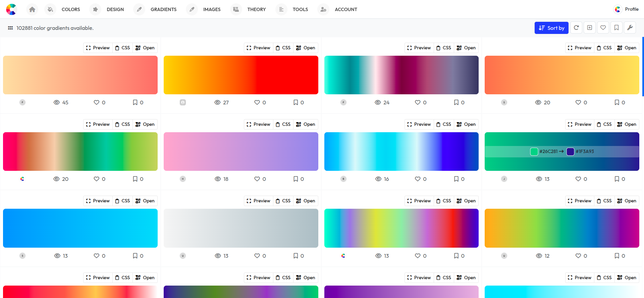The height and width of the screenshot is (298, 644).
Task: Click the refresh gradients icon
Action: 576,28
